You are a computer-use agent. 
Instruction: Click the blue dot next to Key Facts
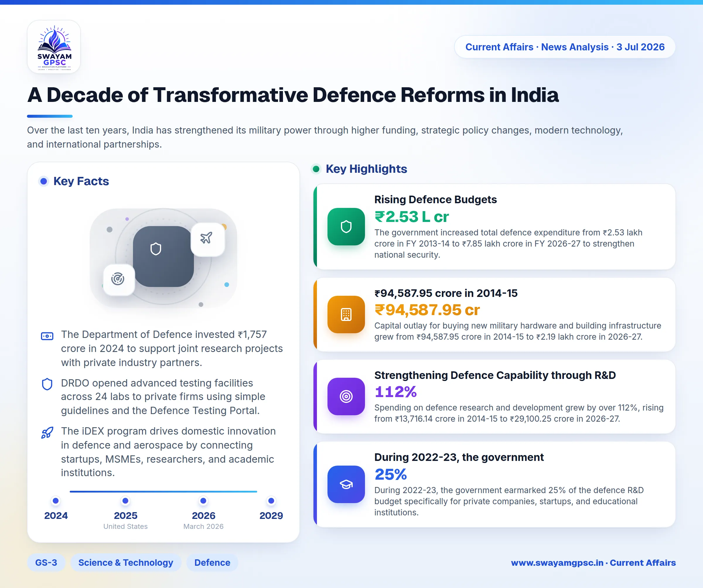click(44, 181)
